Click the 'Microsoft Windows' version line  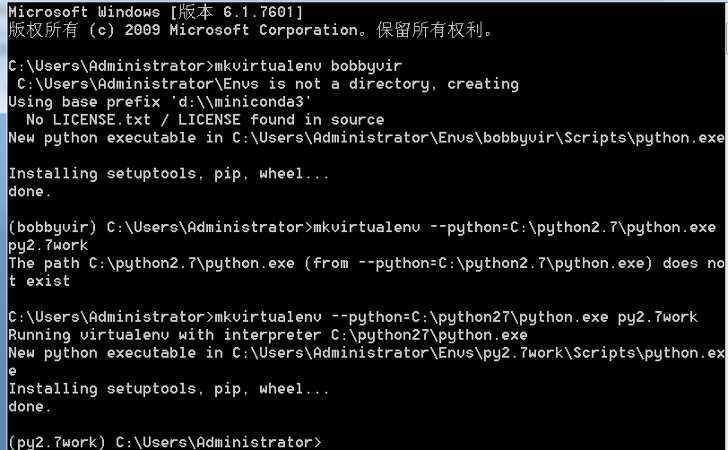[156, 12]
